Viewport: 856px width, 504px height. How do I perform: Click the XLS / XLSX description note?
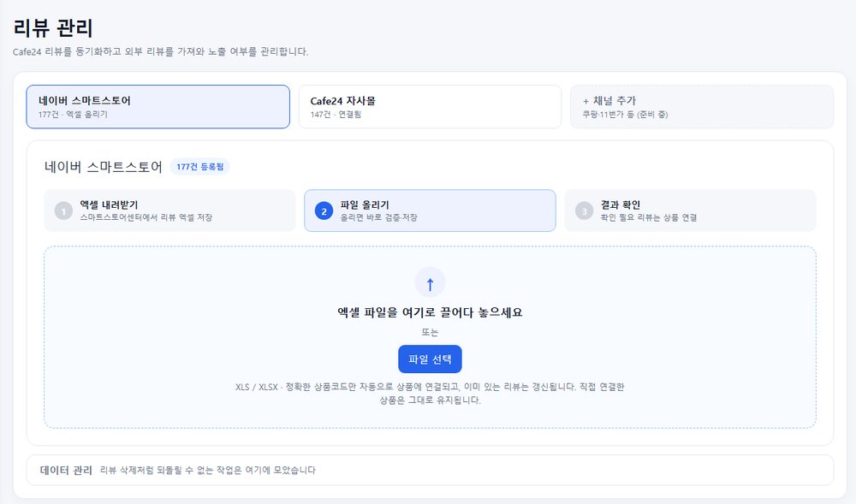(x=430, y=394)
